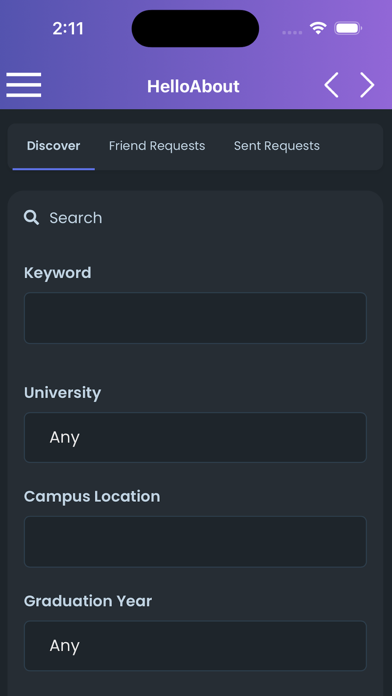Click the Keyword field label
The height and width of the screenshot is (696, 392).
point(58,273)
